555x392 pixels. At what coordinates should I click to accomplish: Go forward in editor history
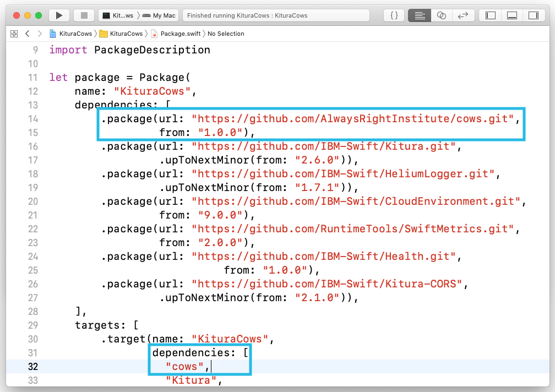click(x=40, y=34)
